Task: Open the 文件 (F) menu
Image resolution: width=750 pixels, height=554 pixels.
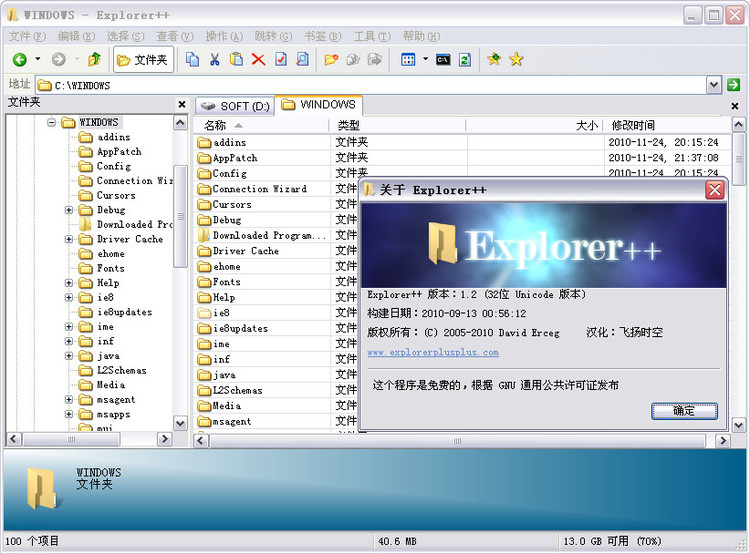Action: [x=27, y=36]
